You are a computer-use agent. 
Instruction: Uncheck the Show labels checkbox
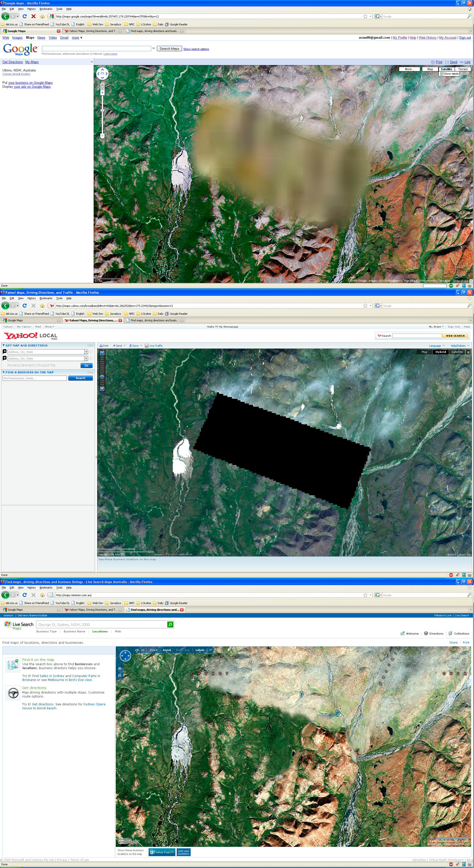pos(442,74)
